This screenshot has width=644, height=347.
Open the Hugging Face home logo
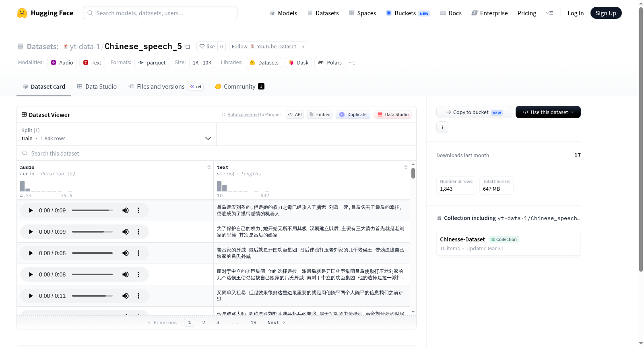pyautogui.click(x=45, y=13)
